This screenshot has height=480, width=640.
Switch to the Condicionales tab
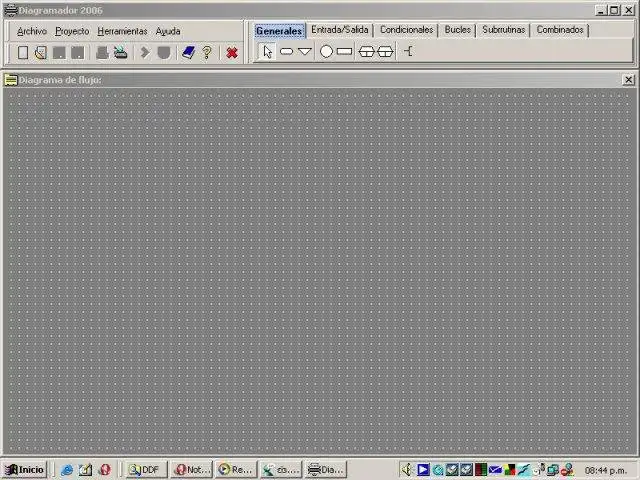click(x=407, y=30)
